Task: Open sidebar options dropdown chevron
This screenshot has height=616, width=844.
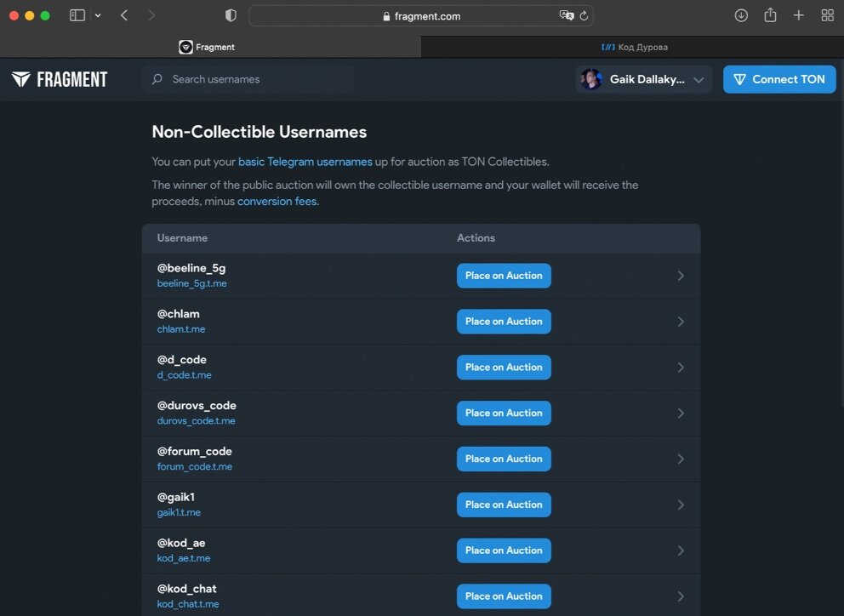Action: (x=98, y=15)
